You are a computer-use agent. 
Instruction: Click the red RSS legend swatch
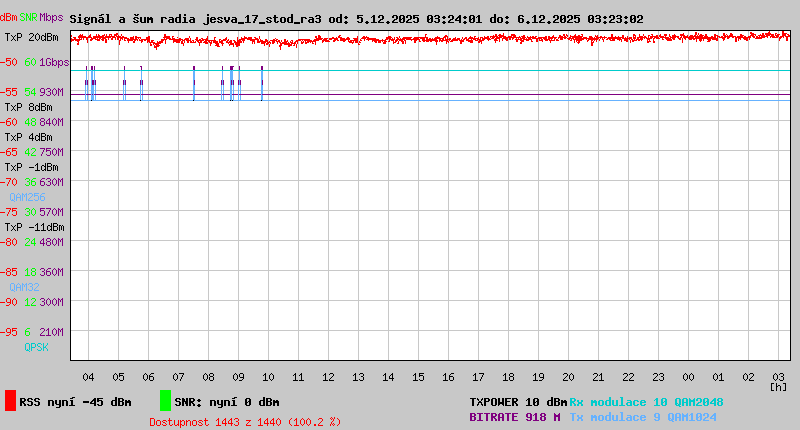10,401
